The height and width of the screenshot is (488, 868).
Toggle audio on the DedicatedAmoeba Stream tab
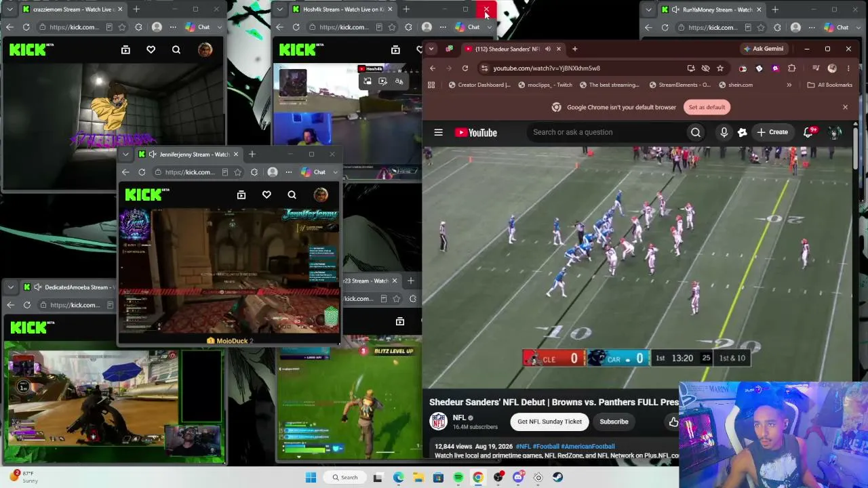(x=37, y=287)
